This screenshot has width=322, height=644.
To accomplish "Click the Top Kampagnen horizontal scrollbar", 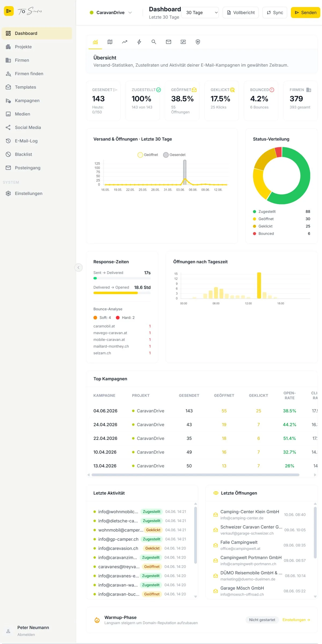I will pos(195,475).
